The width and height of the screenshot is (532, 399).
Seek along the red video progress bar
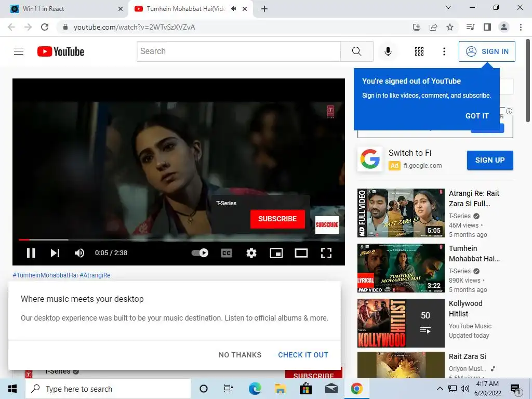click(x=179, y=240)
